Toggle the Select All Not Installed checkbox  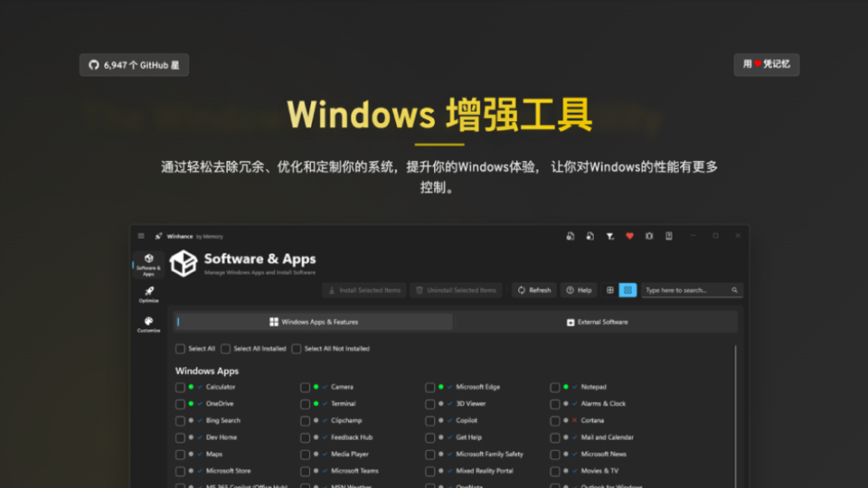pyautogui.click(x=297, y=349)
